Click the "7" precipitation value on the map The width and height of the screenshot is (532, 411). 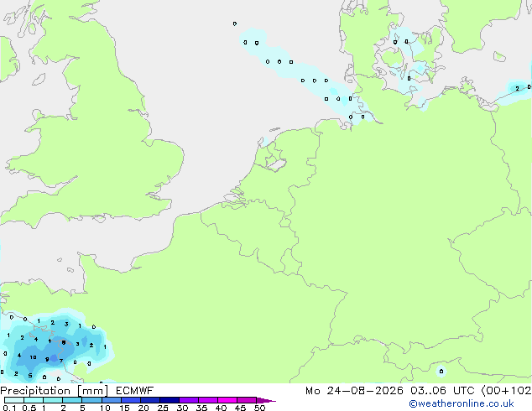(x=61, y=361)
